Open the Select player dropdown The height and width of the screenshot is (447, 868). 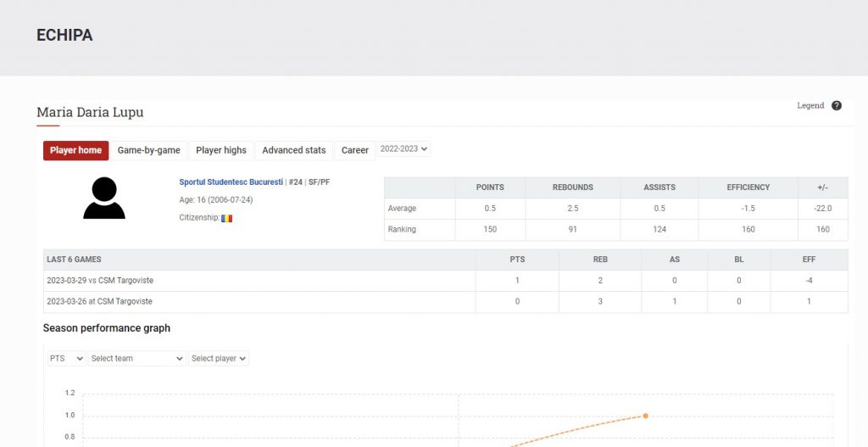[x=219, y=359]
